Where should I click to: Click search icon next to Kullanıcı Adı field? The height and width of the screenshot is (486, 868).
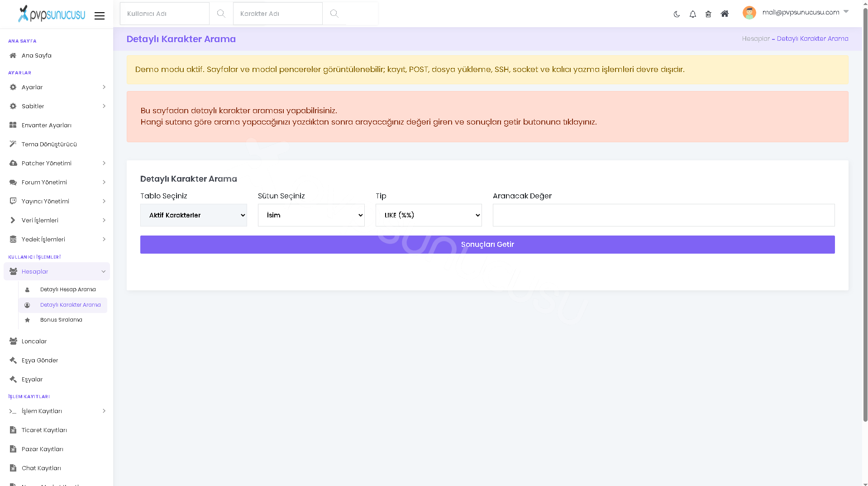[221, 14]
